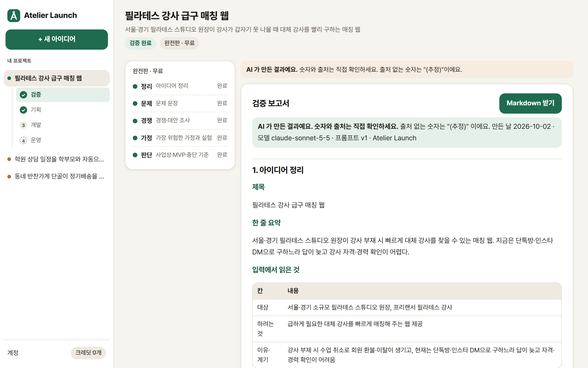Click the 완전판 · 무료 card header
The width and height of the screenshot is (588, 368).
click(x=148, y=71)
